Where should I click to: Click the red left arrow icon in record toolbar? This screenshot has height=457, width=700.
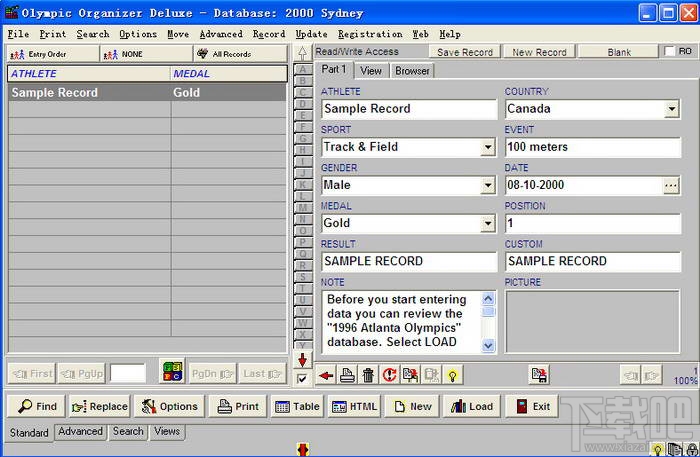(326, 375)
